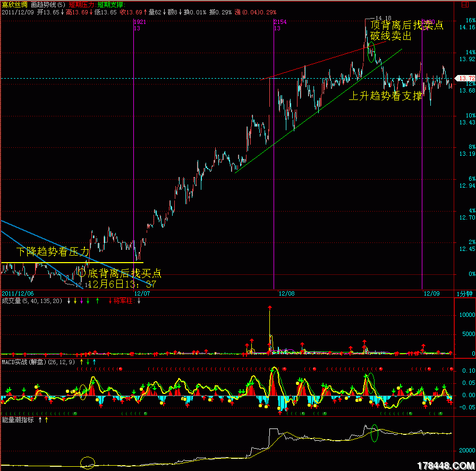The image size is (476, 471).
Task: Click the 上升趋势看支撑 annotation text
Action: point(385,96)
